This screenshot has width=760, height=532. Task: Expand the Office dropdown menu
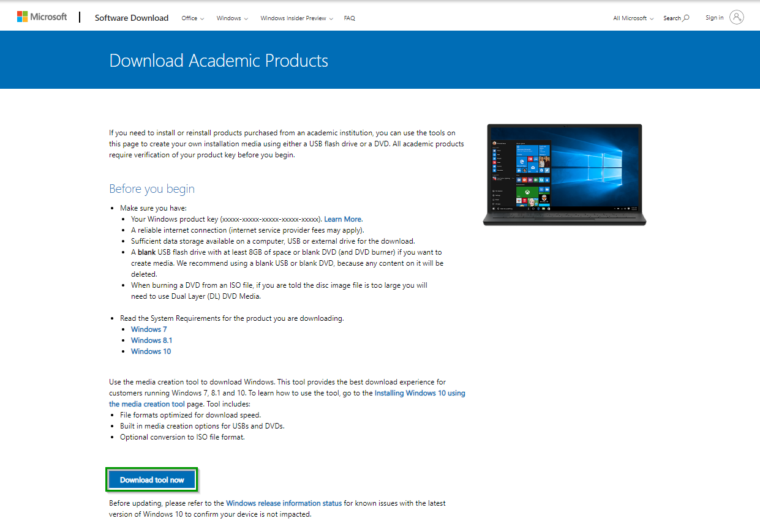point(192,18)
